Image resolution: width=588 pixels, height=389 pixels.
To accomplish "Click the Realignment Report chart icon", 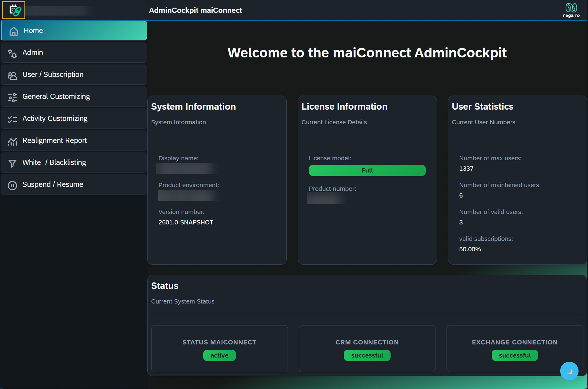I will 13,141.
